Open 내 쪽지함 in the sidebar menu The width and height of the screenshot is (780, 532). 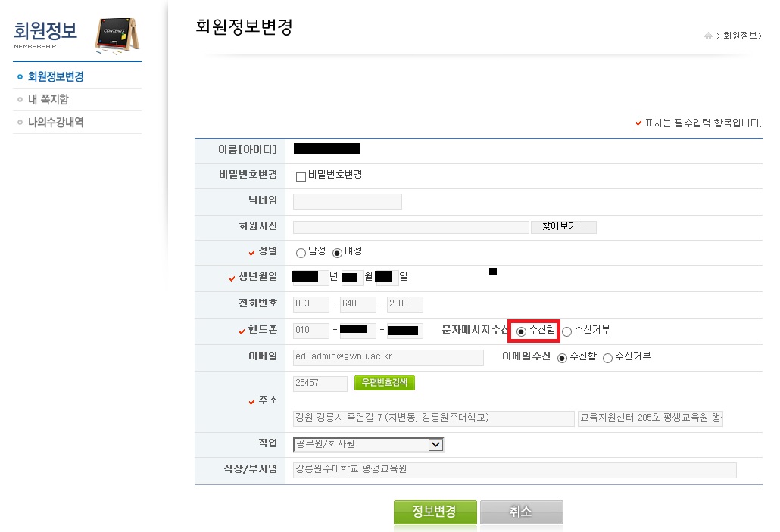pos(48,100)
